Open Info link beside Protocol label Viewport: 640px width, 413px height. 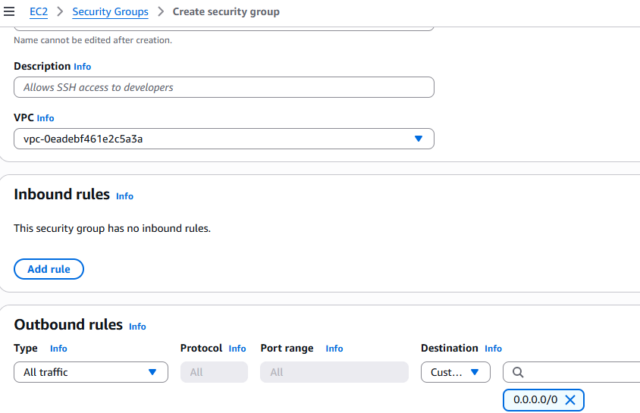237,349
